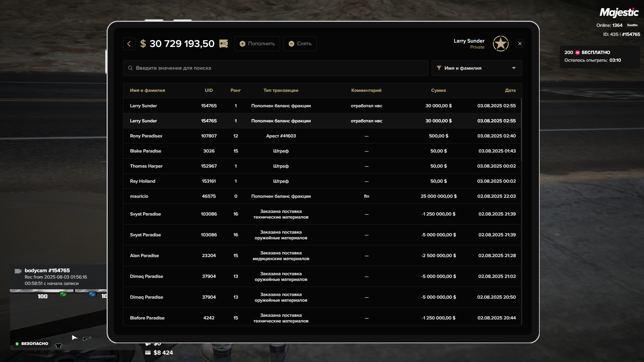Screen dimensions: 644x362
Task: Click the star faction emblem
Action: coord(501,44)
